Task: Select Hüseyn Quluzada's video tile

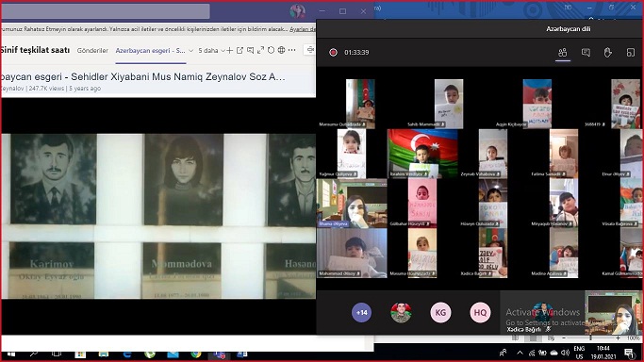Action: pyautogui.click(x=493, y=204)
